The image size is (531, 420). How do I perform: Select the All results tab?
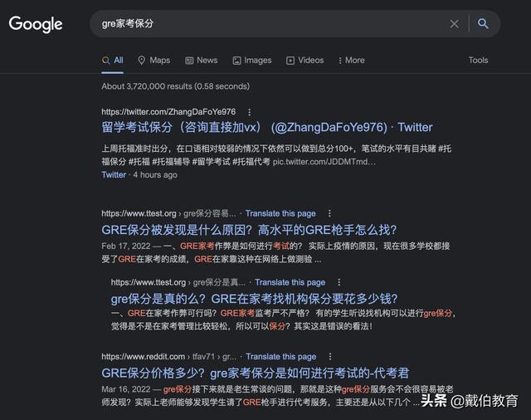click(x=113, y=61)
